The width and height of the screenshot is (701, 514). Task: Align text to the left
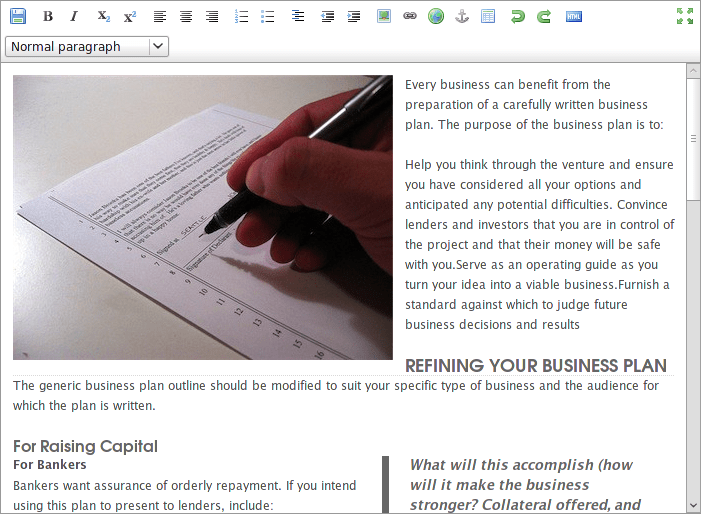[x=160, y=17]
